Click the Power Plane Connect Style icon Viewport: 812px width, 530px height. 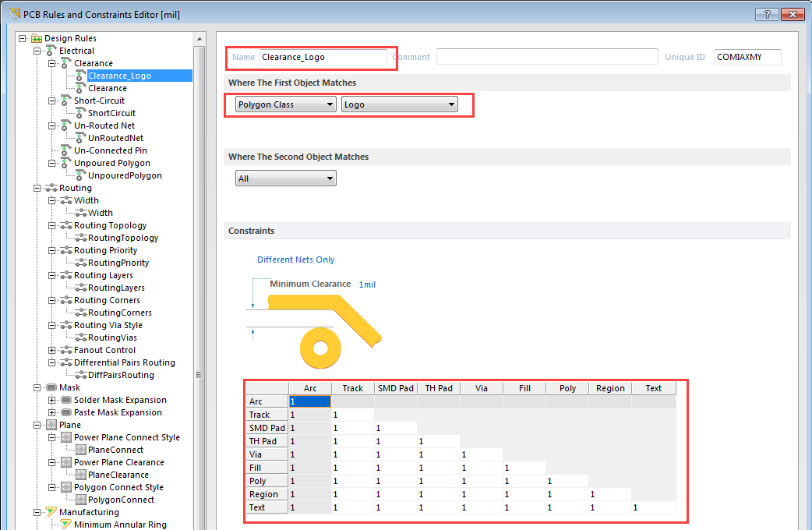(66, 437)
